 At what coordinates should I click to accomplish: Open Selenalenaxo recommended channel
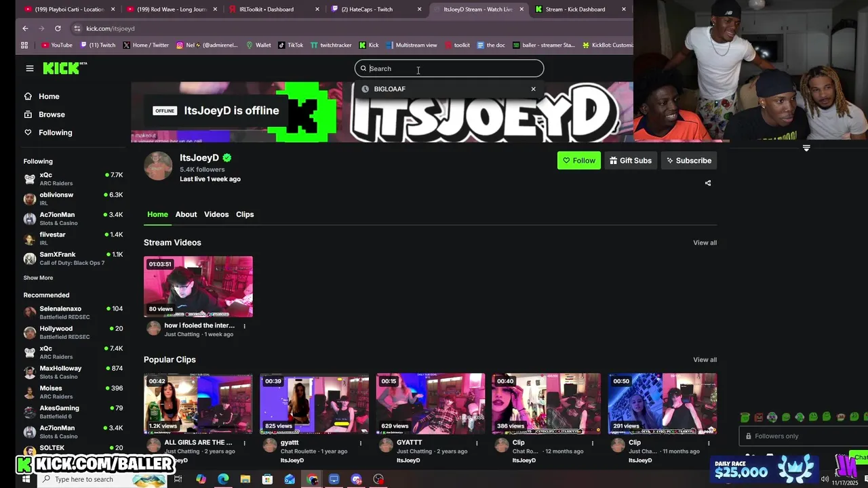click(73, 312)
